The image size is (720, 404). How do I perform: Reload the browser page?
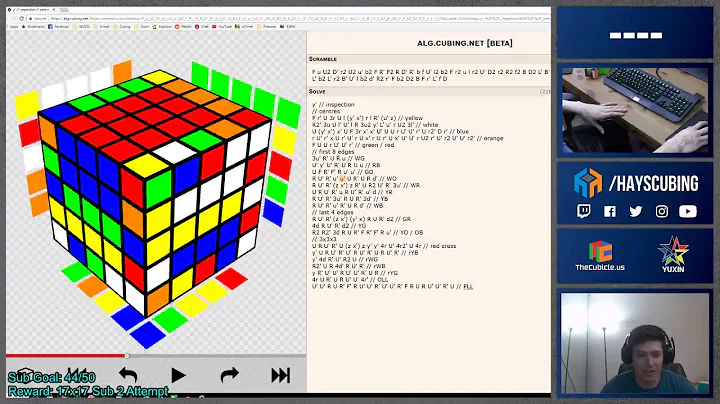click(x=22, y=18)
